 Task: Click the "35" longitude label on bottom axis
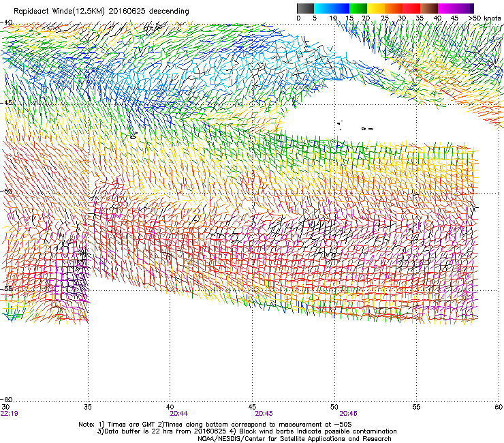pos(87,407)
